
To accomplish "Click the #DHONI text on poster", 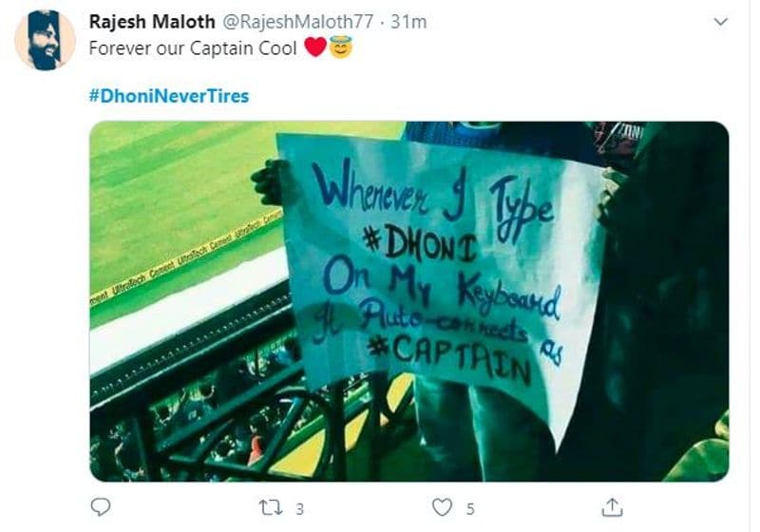I will tap(421, 244).
